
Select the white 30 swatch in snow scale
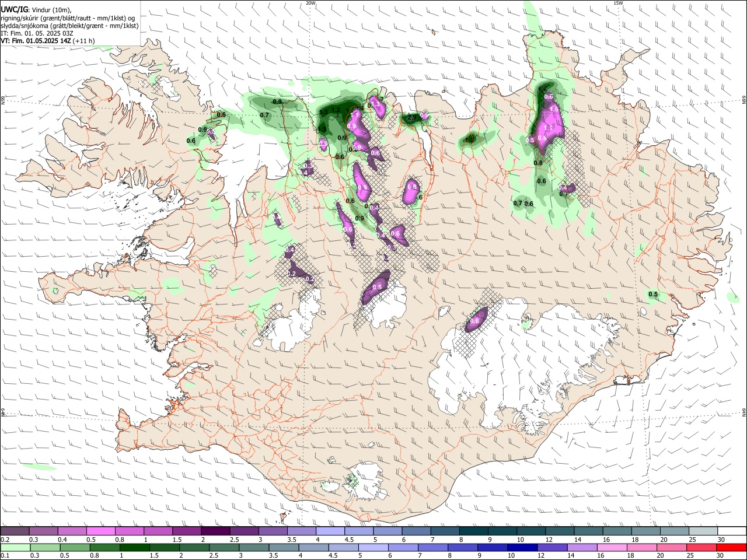click(x=732, y=531)
